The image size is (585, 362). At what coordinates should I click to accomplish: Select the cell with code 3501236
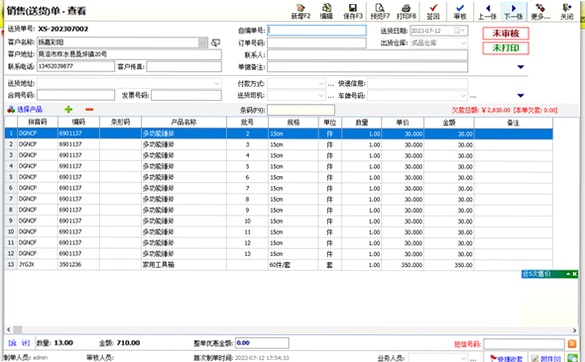coord(78,265)
